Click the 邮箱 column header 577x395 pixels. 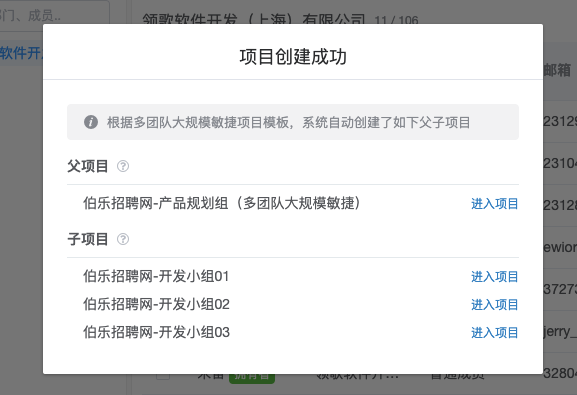pyautogui.click(x=557, y=70)
